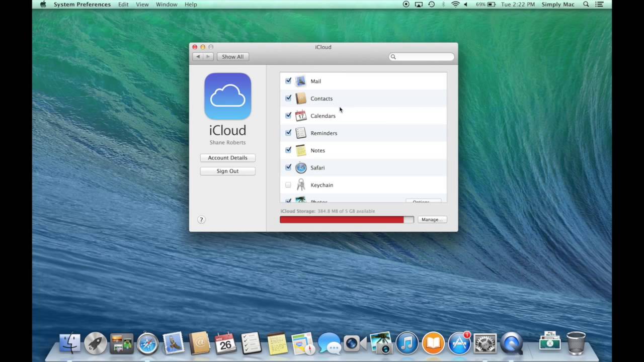Screen dimensions: 644x362
Task: Open the Help menu
Action: coord(191,4)
